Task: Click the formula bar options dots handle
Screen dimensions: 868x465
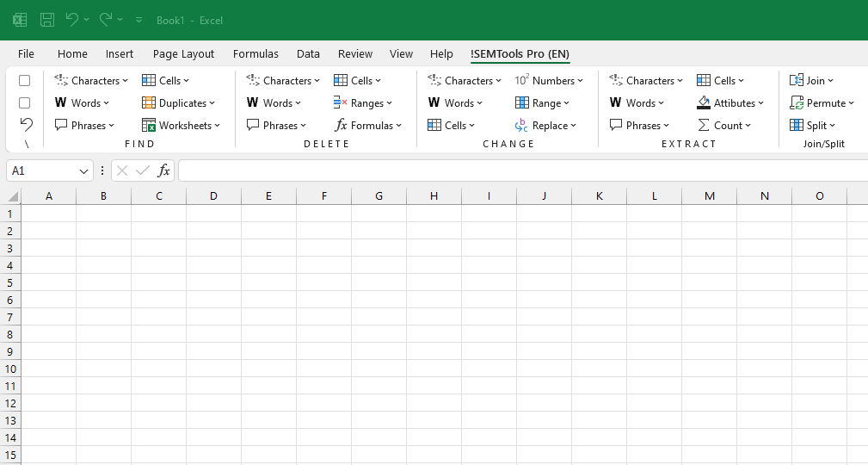Action: 102,170
